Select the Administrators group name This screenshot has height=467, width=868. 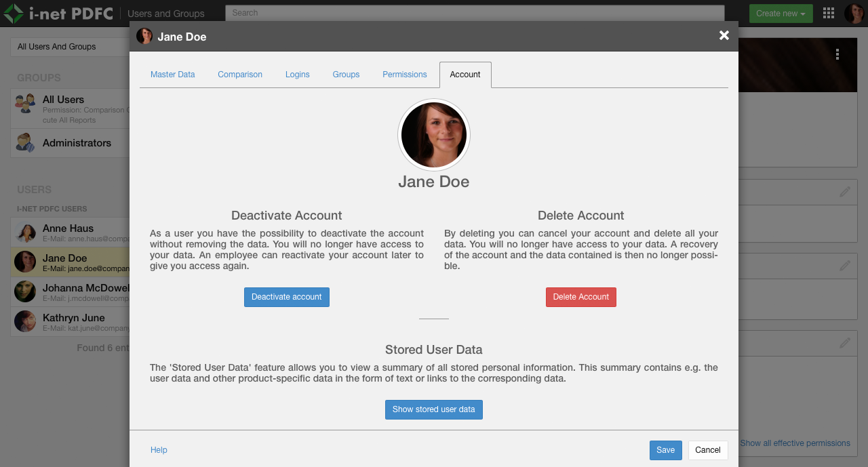tap(77, 143)
